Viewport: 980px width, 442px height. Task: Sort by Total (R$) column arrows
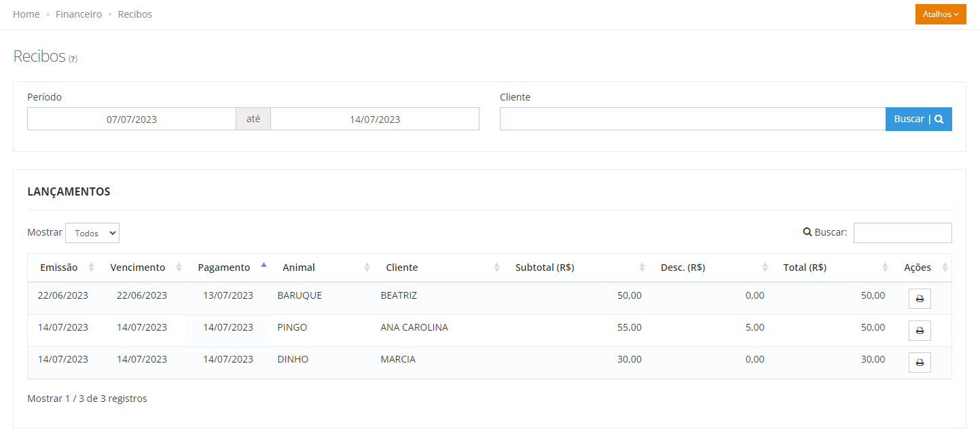[886, 268]
